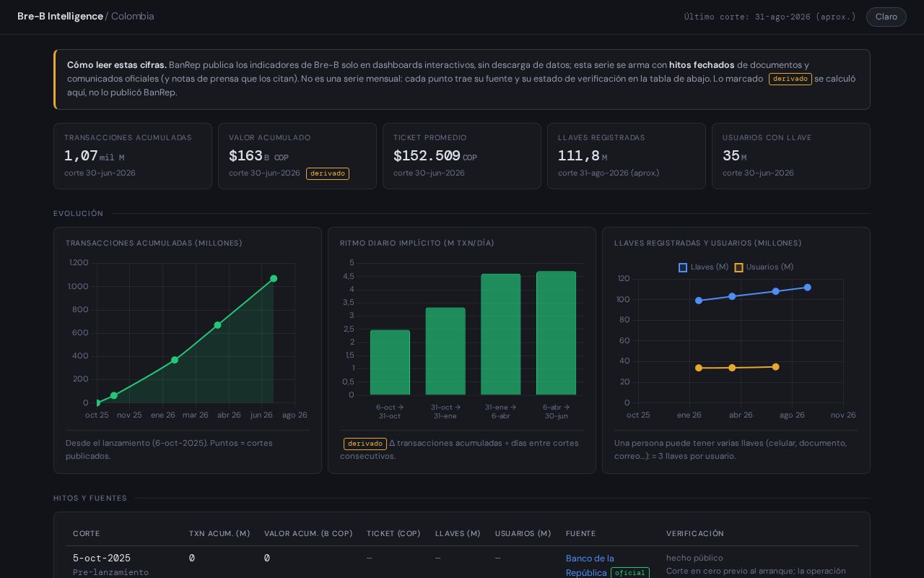
Task: Click the Hitos y fuentes section heading
Action: [x=90, y=499]
